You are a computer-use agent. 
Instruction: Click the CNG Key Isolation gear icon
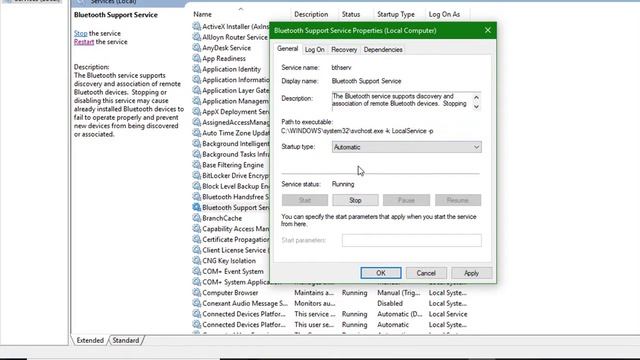pos(196,260)
